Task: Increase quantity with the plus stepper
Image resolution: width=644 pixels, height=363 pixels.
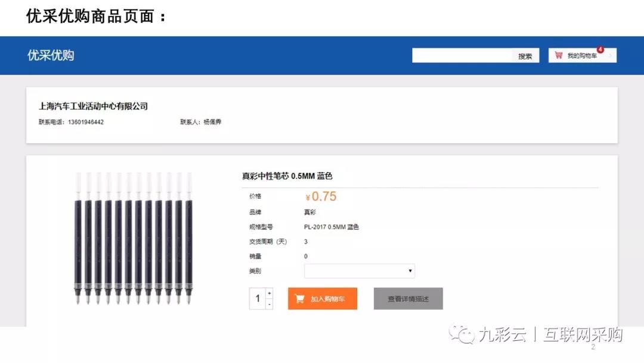Action: pos(270,293)
